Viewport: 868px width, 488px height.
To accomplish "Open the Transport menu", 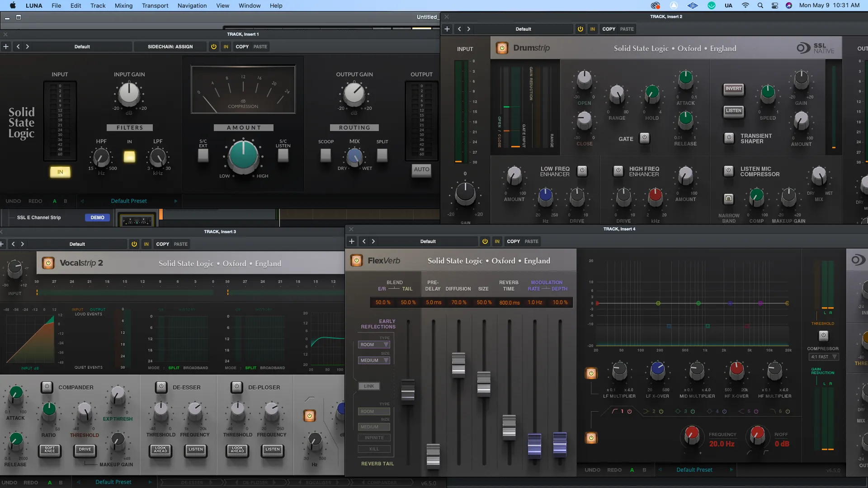I will coord(155,5).
